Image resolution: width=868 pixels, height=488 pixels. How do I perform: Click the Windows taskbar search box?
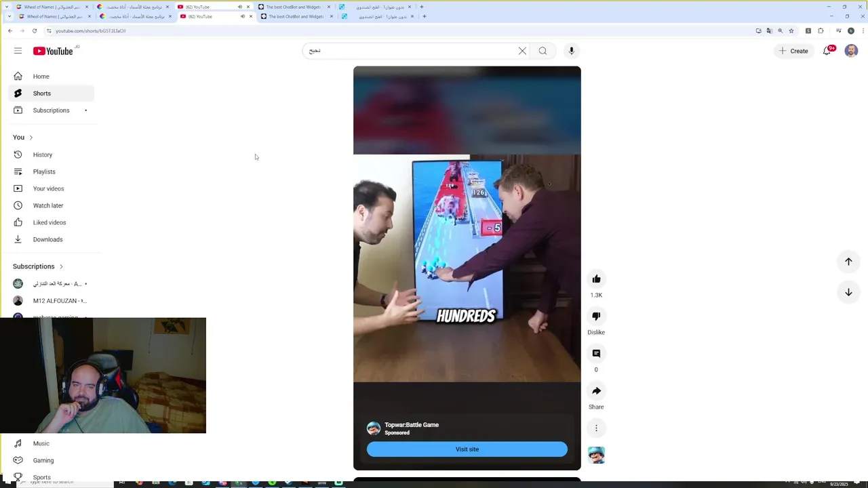coord(54,482)
